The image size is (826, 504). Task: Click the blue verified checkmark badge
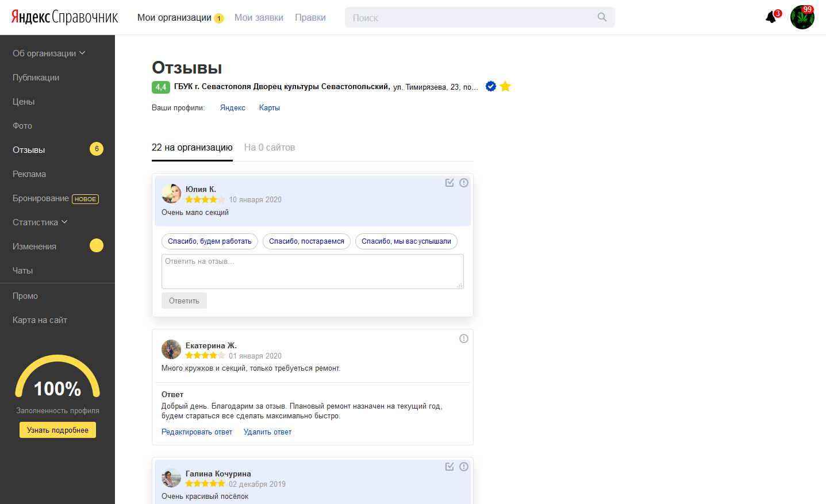click(491, 86)
